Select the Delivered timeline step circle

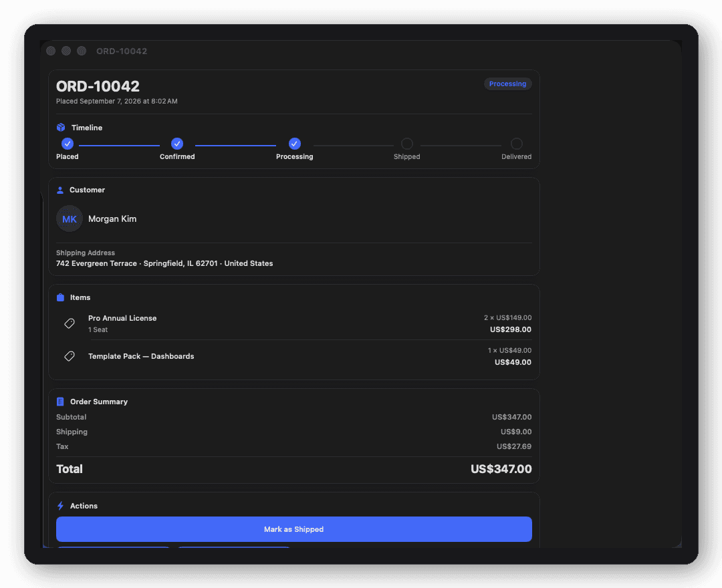pyautogui.click(x=517, y=144)
